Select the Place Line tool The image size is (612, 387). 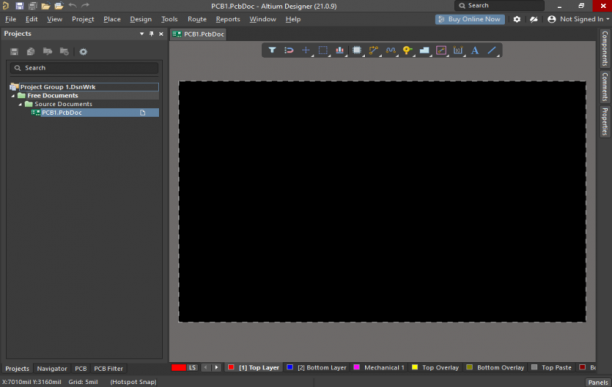(492, 50)
